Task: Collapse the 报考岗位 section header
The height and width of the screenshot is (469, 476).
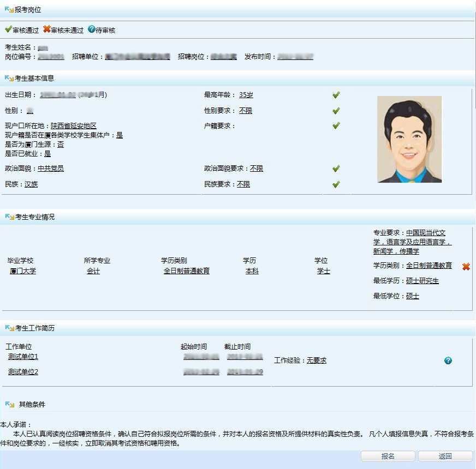Action: point(9,10)
